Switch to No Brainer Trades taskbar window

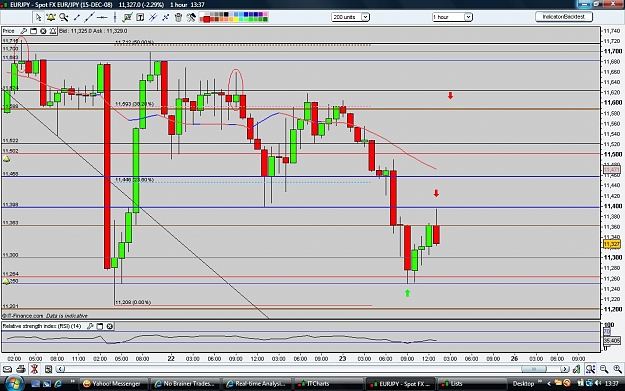coord(185,384)
